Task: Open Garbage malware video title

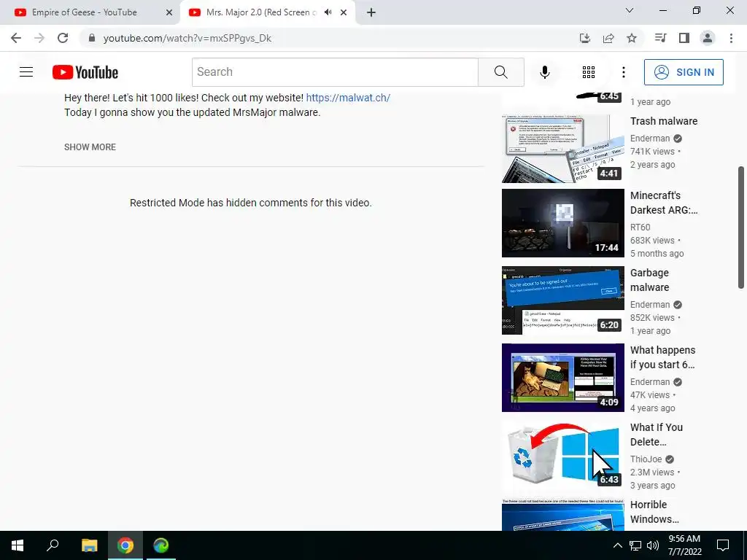Action: [x=650, y=280]
